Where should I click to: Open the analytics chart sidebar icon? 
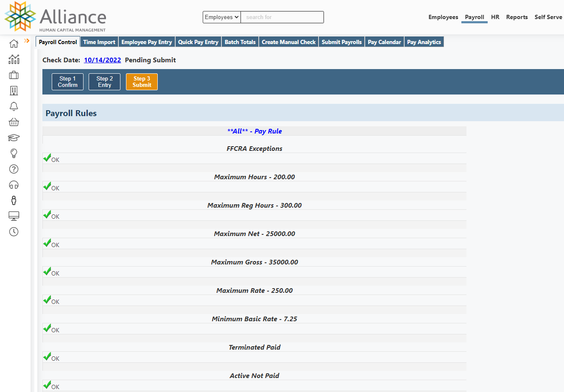coord(14,59)
